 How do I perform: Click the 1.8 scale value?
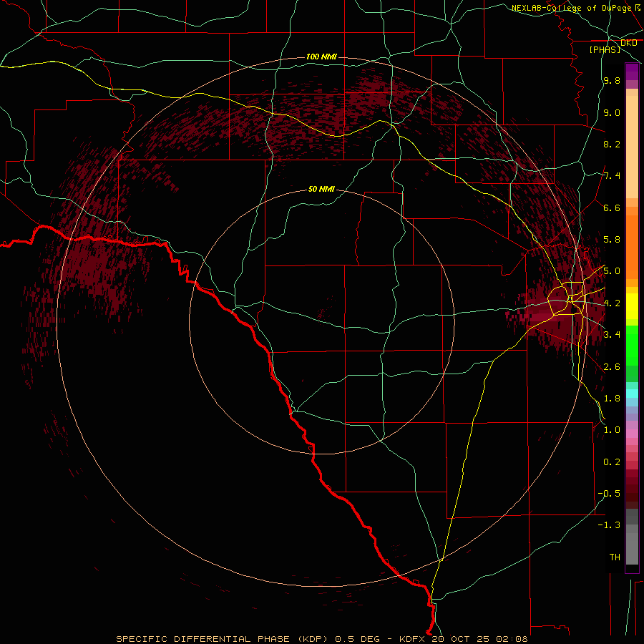[612, 398]
